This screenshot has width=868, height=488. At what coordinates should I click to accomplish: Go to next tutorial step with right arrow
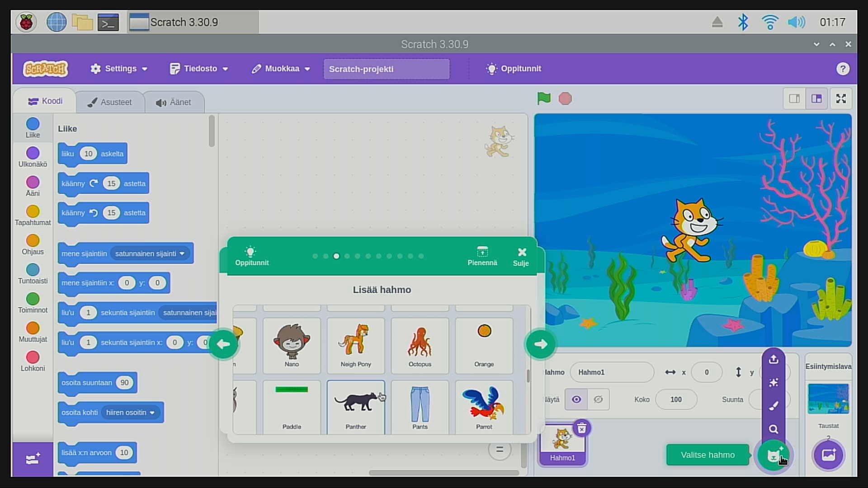pos(540,344)
